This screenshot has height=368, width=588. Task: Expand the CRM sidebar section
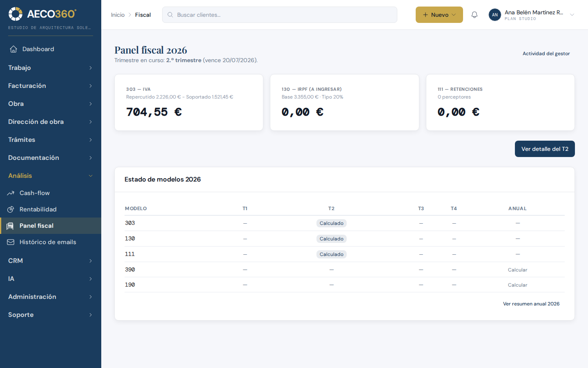tap(51, 261)
